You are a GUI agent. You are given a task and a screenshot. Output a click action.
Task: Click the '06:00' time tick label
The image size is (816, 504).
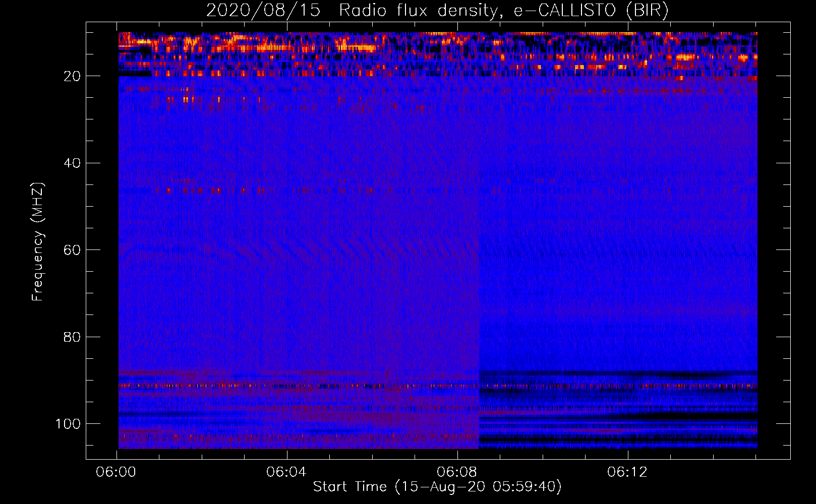click(116, 472)
